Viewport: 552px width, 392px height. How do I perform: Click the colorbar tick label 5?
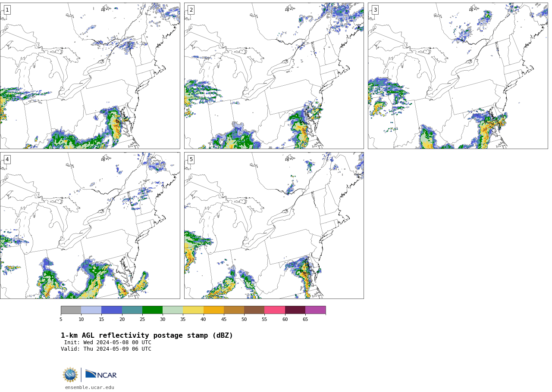[61, 320]
